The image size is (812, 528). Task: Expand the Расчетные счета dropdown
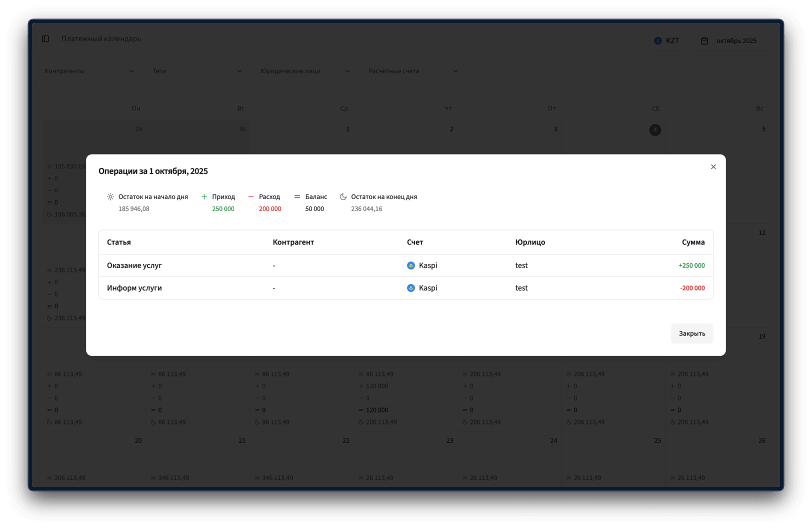coord(413,71)
